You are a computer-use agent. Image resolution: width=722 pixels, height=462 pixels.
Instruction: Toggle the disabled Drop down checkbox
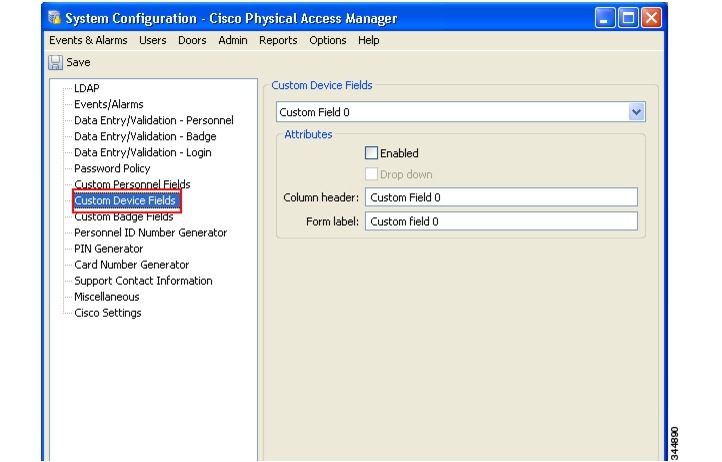(371, 174)
